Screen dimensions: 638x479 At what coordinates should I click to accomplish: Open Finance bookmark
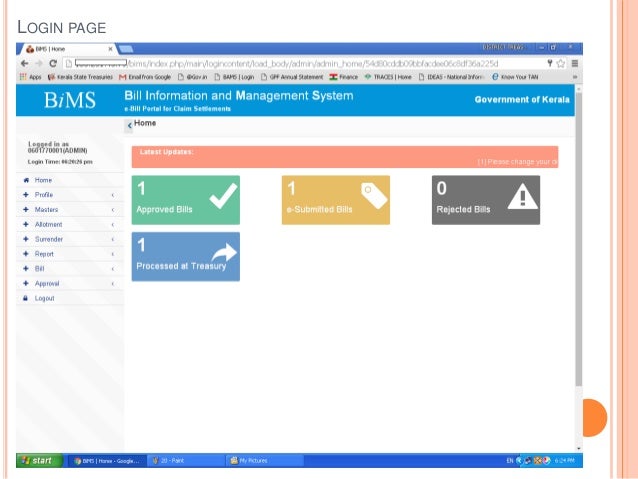[x=343, y=77]
